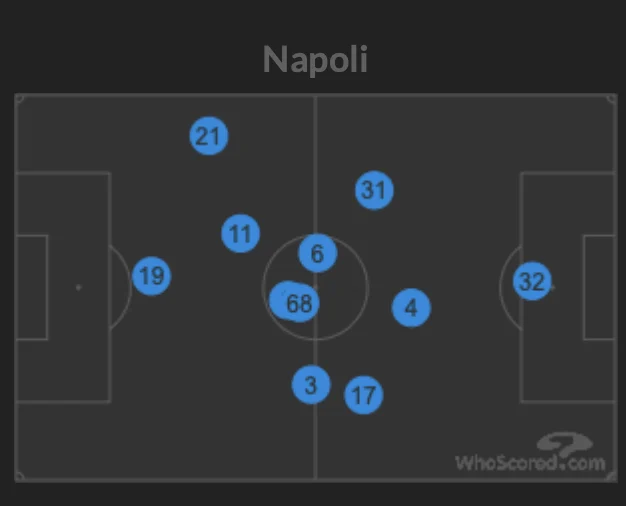Click inside the right six-yard box
The height and width of the screenshot is (506, 626).
point(598,287)
